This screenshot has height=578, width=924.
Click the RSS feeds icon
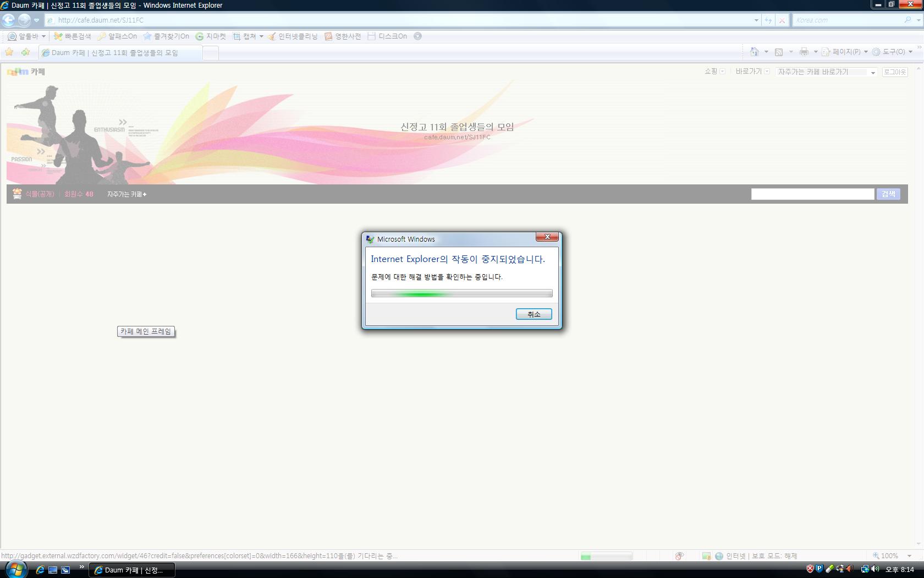779,52
